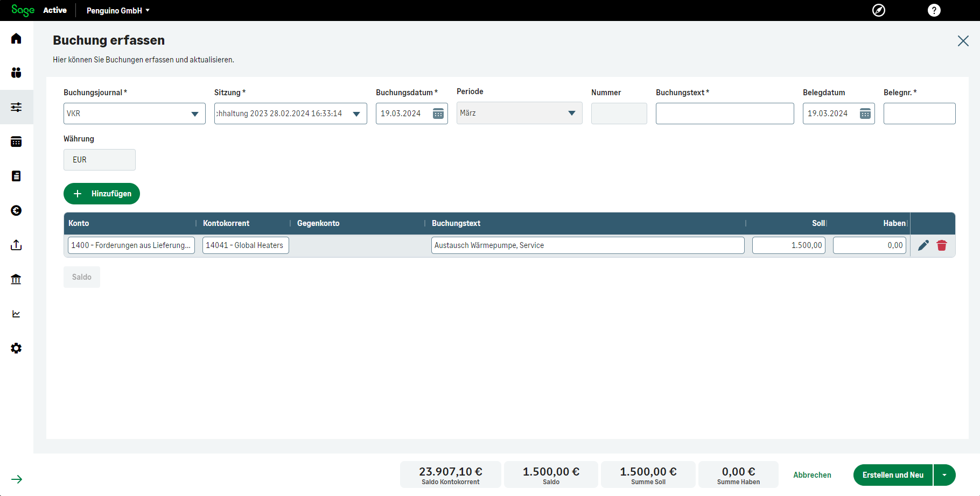Delete booking row with trash icon
The height and width of the screenshot is (496, 980).
(942, 245)
